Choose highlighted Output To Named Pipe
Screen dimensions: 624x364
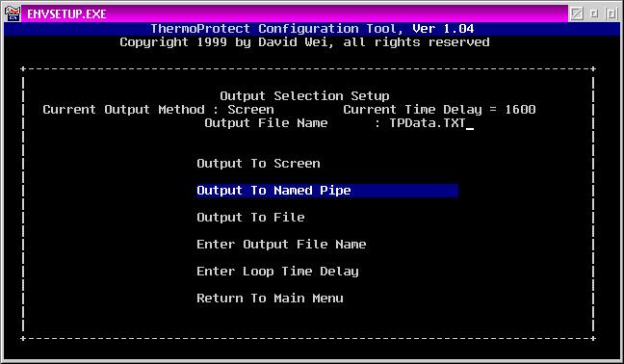pyautogui.click(x=326, y=191)
